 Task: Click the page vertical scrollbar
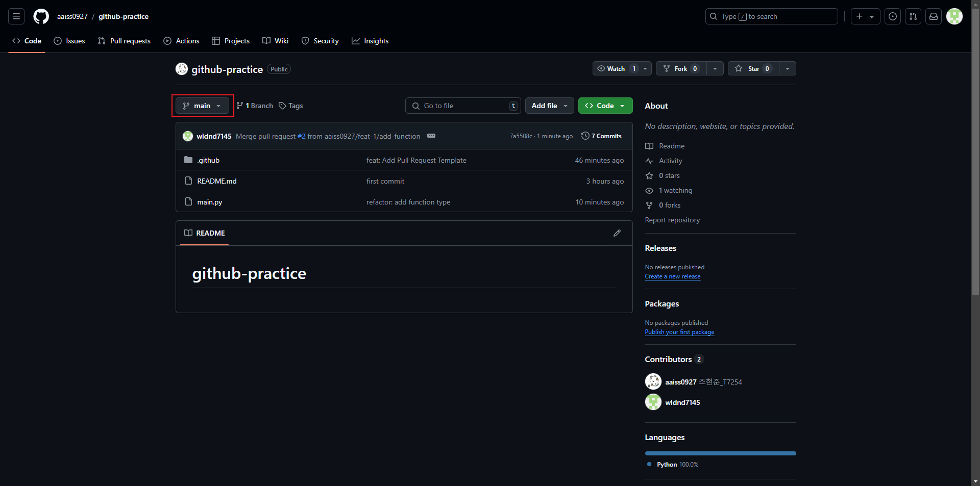click(x=976, y=151)
